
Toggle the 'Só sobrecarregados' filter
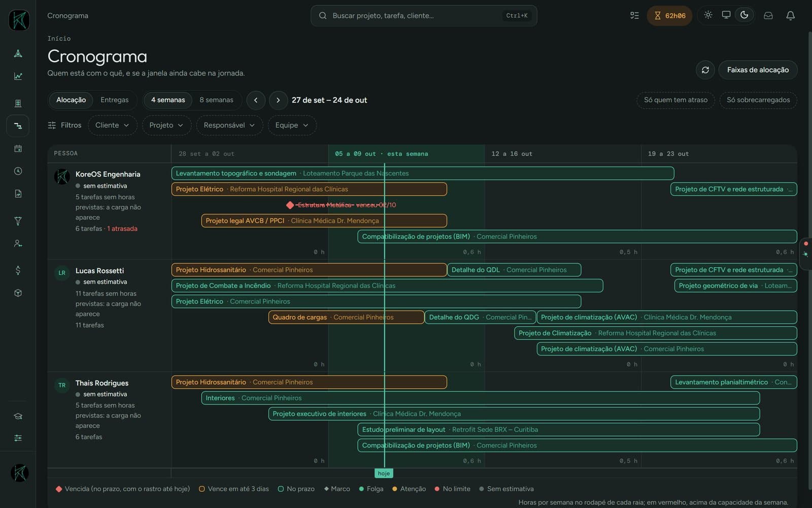point(758,100)
